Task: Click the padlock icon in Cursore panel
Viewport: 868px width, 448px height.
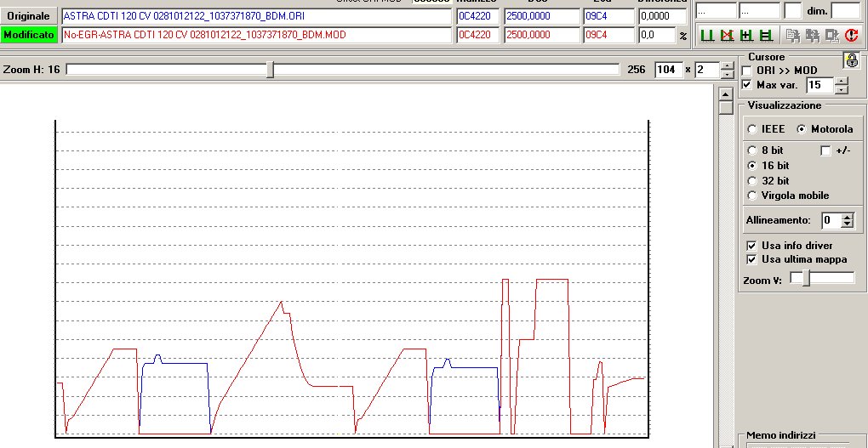Action: (850, 60)
